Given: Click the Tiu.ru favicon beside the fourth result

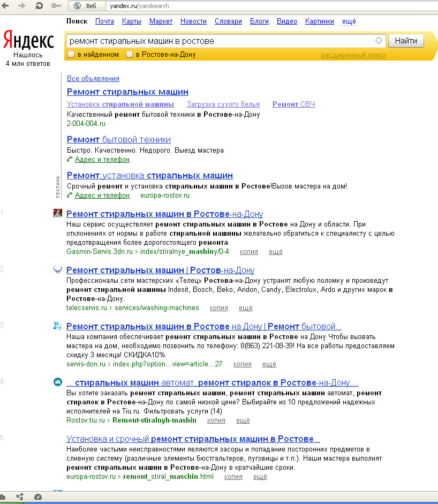Looking at the screenshot, I should click(x=57, y=382).
